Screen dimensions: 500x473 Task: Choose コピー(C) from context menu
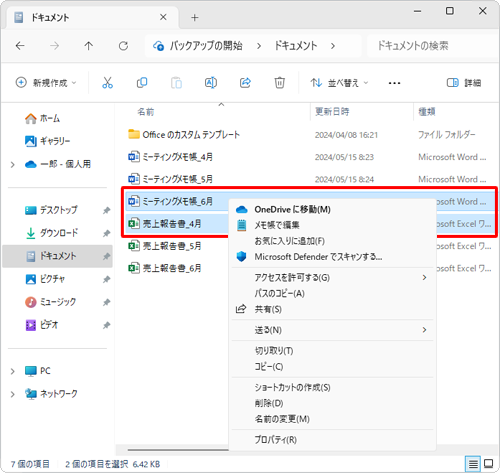pyautogui.click(x=332, y=367)
